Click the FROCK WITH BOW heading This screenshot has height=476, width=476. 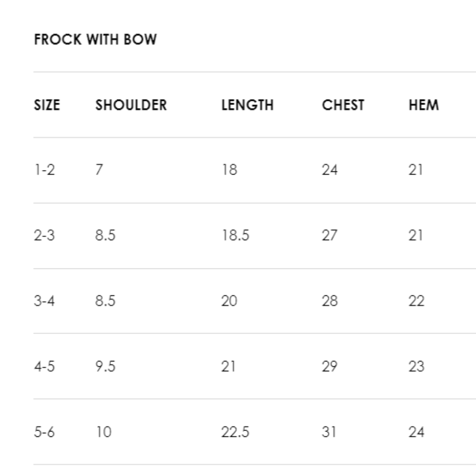[x=95, y=40]
